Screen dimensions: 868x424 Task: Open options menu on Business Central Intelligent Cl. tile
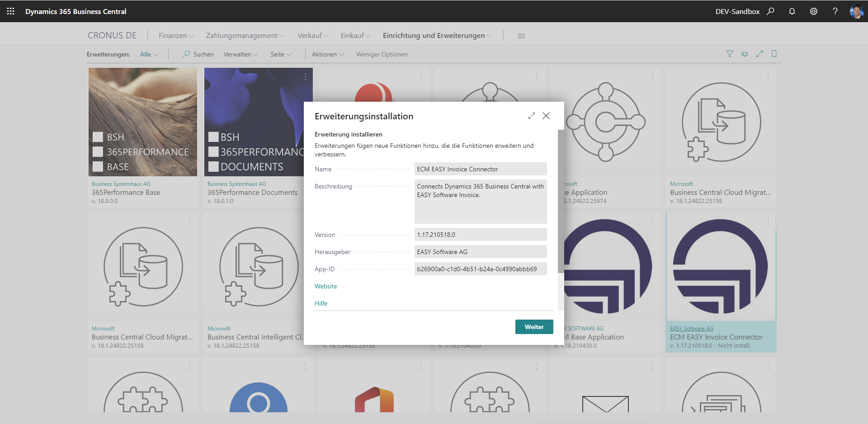[x=306, y=222]
